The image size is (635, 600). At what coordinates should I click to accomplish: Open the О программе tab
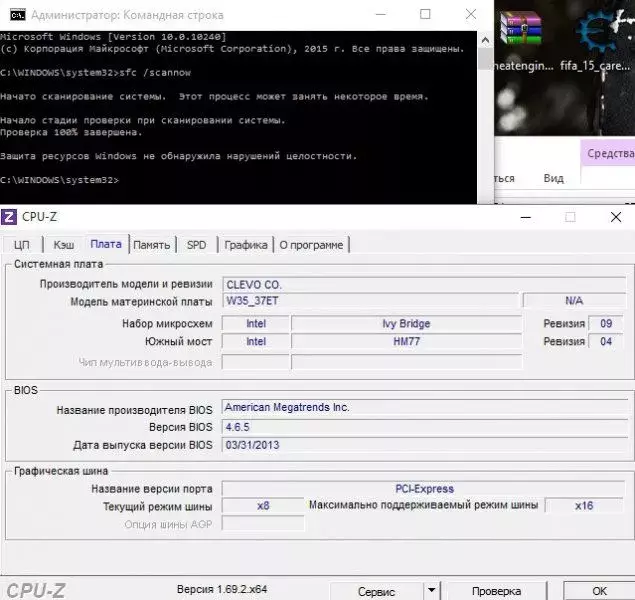tap(311, 245)
